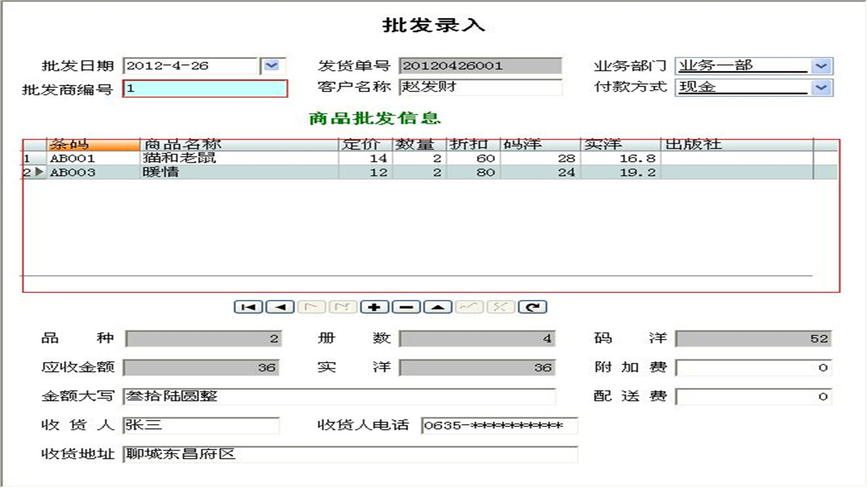The width and height of the screenshot is (868, 488).
Task: Click the last record navigator icon
Action: (x=344, y=306)
